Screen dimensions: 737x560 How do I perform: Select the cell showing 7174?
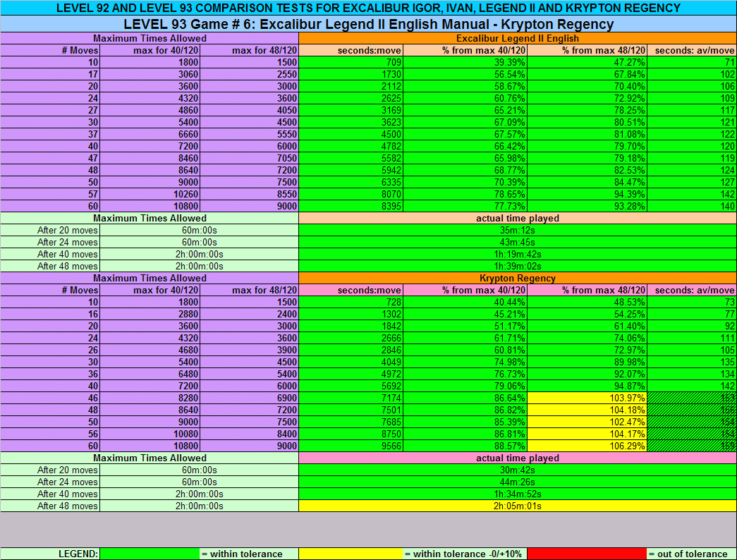point(351,398)
